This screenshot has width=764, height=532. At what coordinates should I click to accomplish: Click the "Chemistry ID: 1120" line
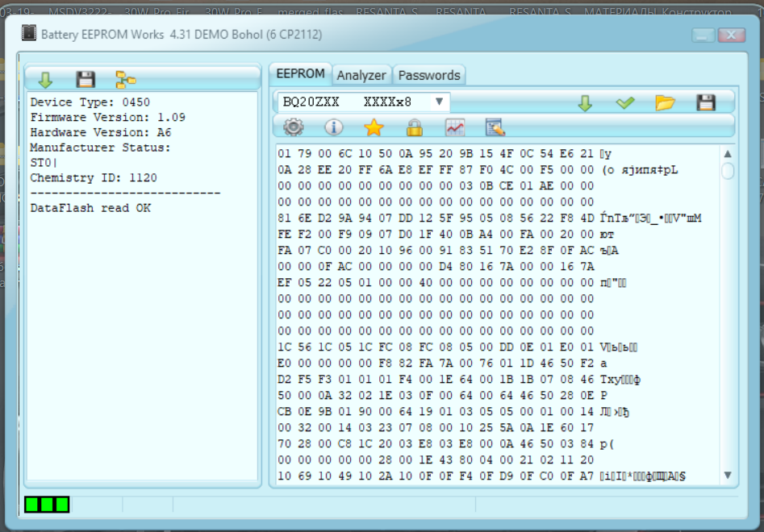(x=94, y=177)
